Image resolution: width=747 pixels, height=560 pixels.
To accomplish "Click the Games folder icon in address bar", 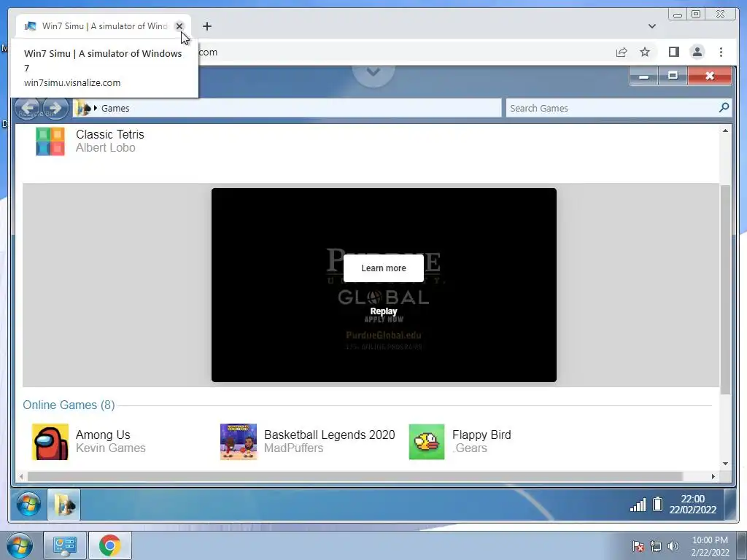I will click(x=84, y=108).
